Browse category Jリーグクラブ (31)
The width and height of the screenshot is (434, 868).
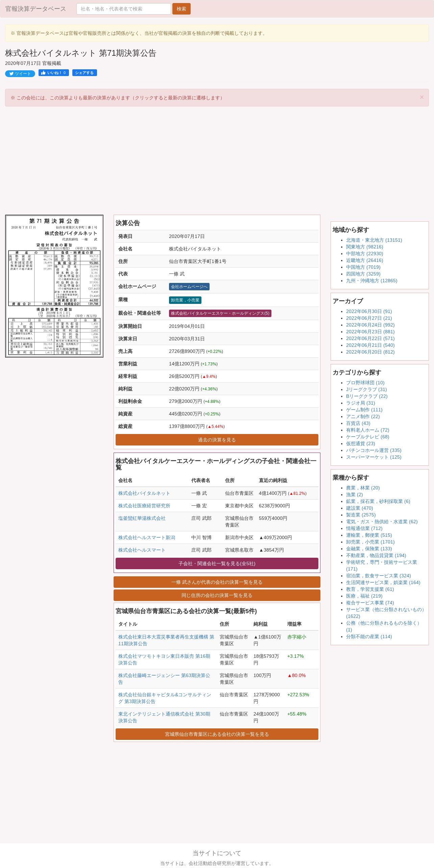tap(366, 390)
